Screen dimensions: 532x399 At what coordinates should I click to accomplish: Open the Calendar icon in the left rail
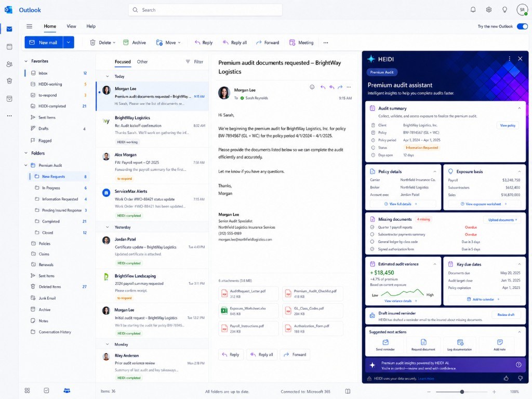coord(9,47)
